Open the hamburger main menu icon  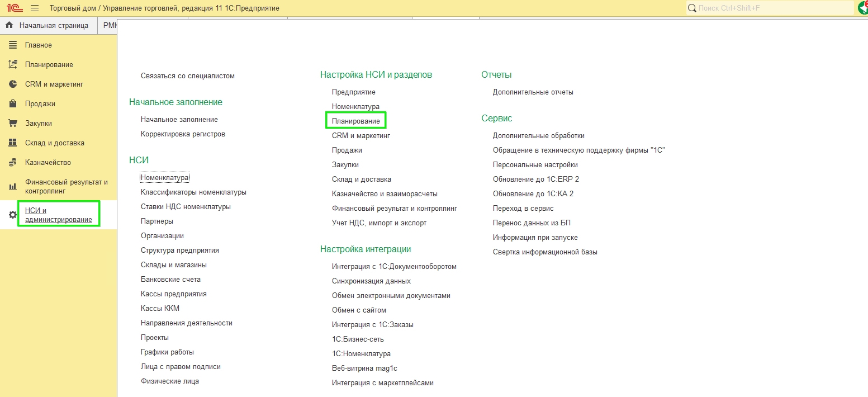click(x=35, y=8)
